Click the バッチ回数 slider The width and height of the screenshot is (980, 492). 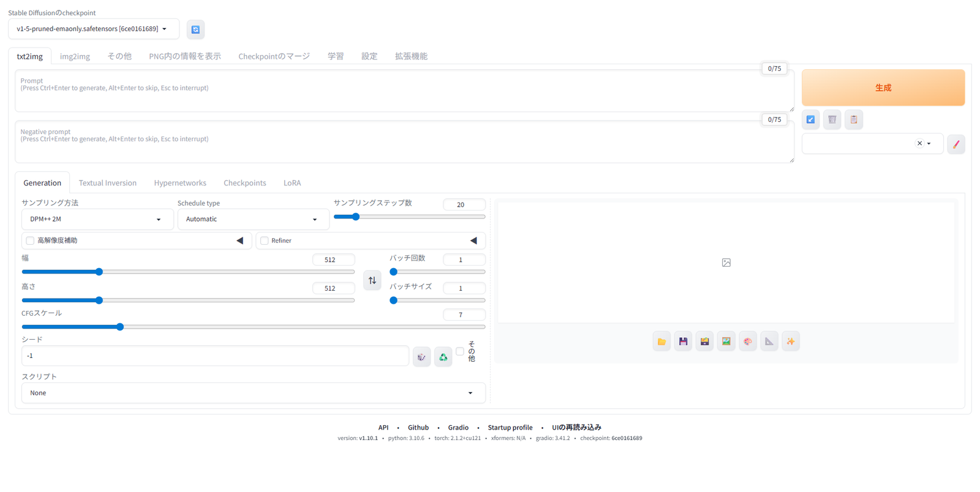point(437,272)
